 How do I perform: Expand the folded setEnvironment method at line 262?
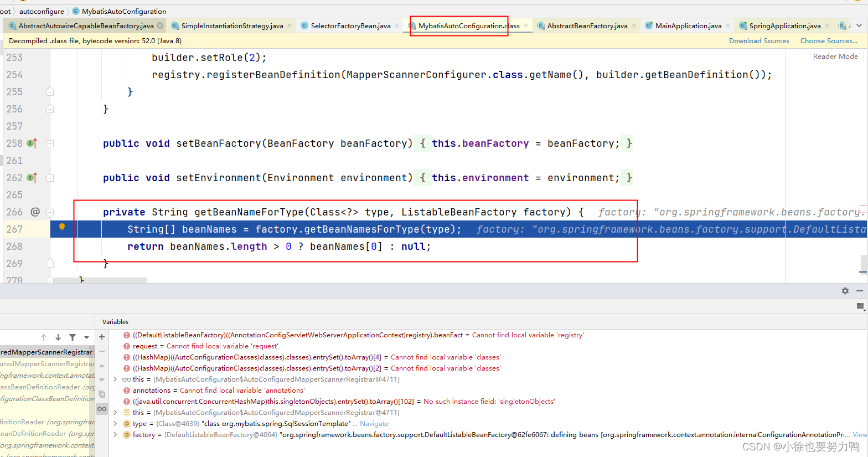(50, 178)
